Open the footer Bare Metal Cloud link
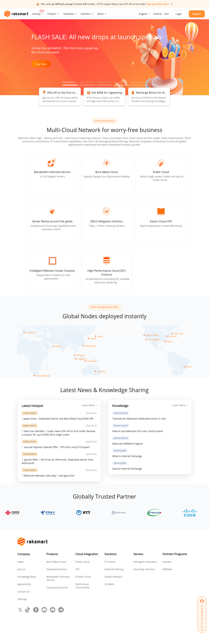209x644 pixels. (56, 562)
